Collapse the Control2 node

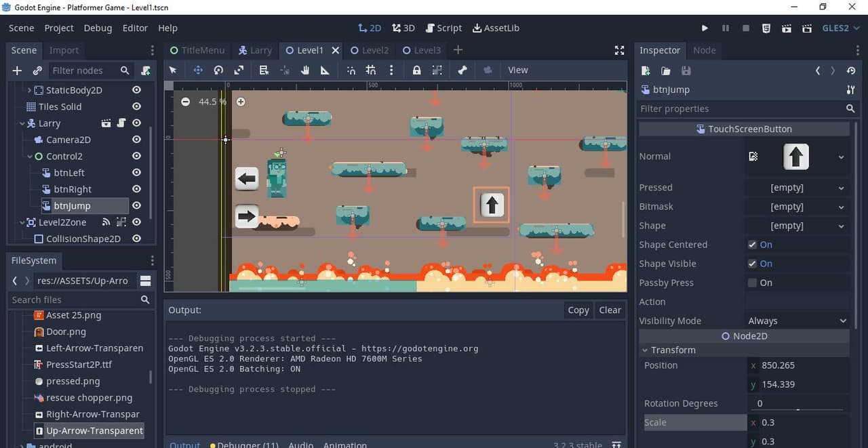pos(30,156)
